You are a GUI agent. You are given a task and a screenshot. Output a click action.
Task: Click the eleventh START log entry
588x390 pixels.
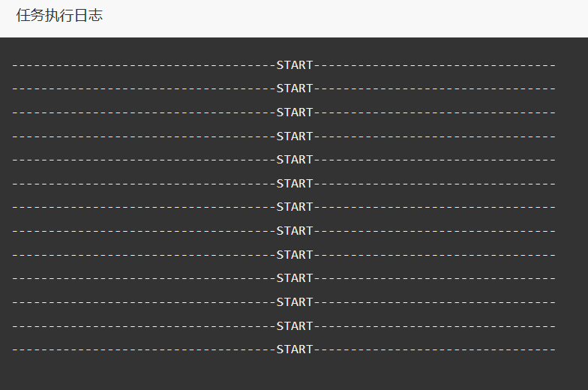coord(283,302)
